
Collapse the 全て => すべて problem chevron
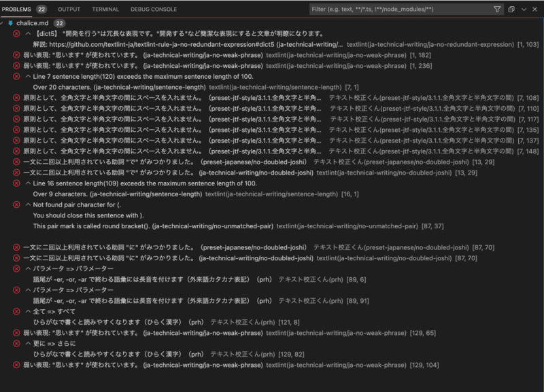click(x=28, y=311)
